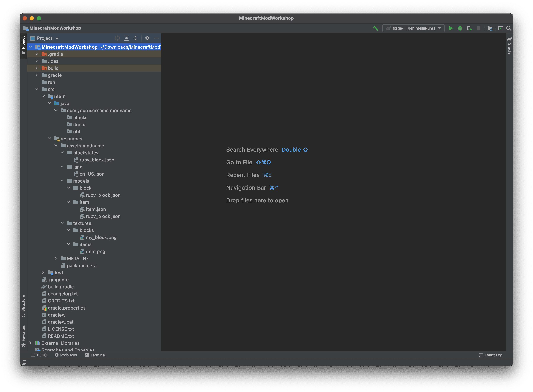Click MinecraftModWorkshop in navigation bar
533x392 pixels.
click(x=52, y=28)
